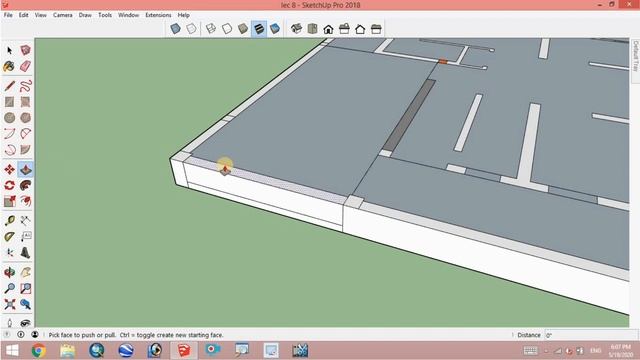The image size is (640, 360).
Task: Open the View menu
Action: 40,15
